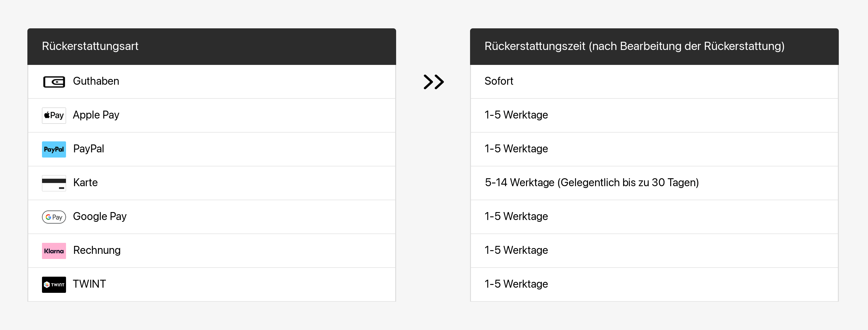Image resolution: width=868 pixels, height=330 pixels.
Task: Click the Karte credit card icon
Action: 54,183
